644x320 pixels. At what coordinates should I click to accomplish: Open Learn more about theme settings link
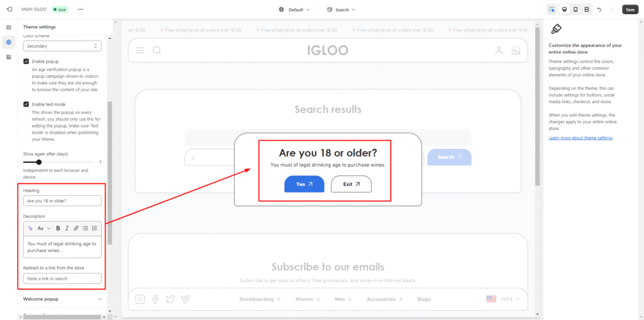pos(580,138)
